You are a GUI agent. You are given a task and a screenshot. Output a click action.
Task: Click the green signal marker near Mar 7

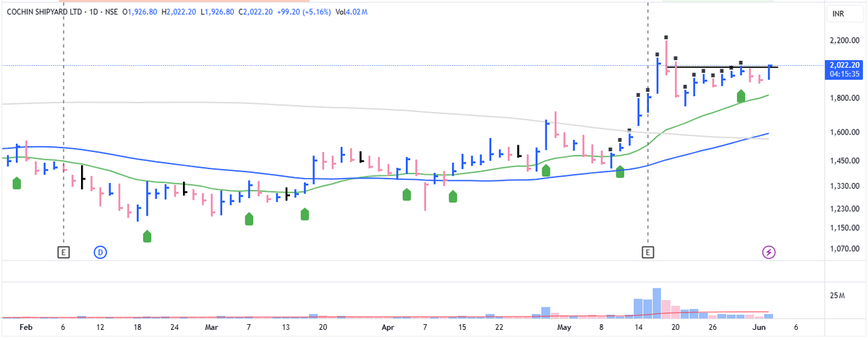point(249,219)
